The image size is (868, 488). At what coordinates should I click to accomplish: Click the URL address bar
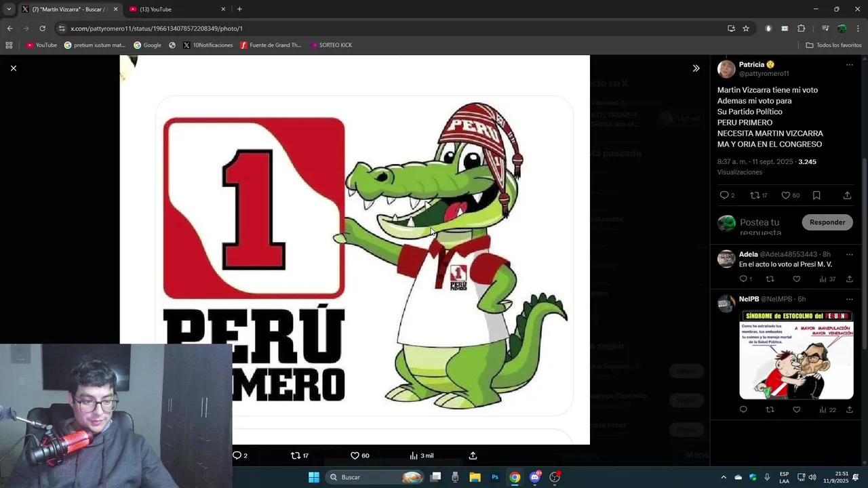tap(393, 28)
